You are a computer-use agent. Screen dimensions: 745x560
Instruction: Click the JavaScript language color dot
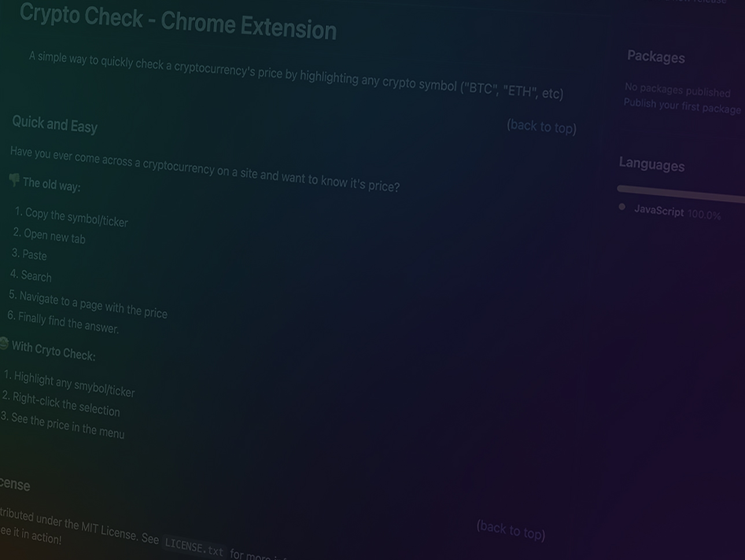click(622, 207)
